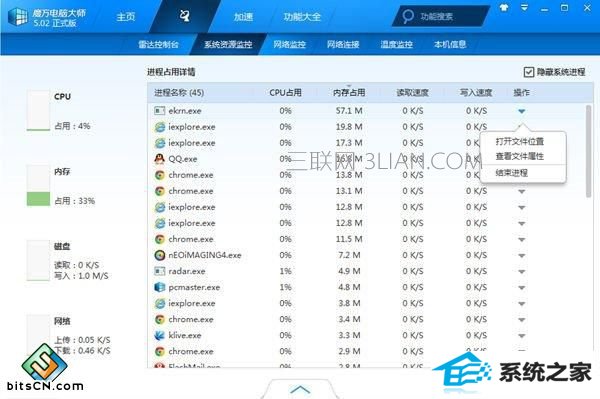Sort by the 内存占用 column header
Viewport: 600px width, 399px height.
349,93
